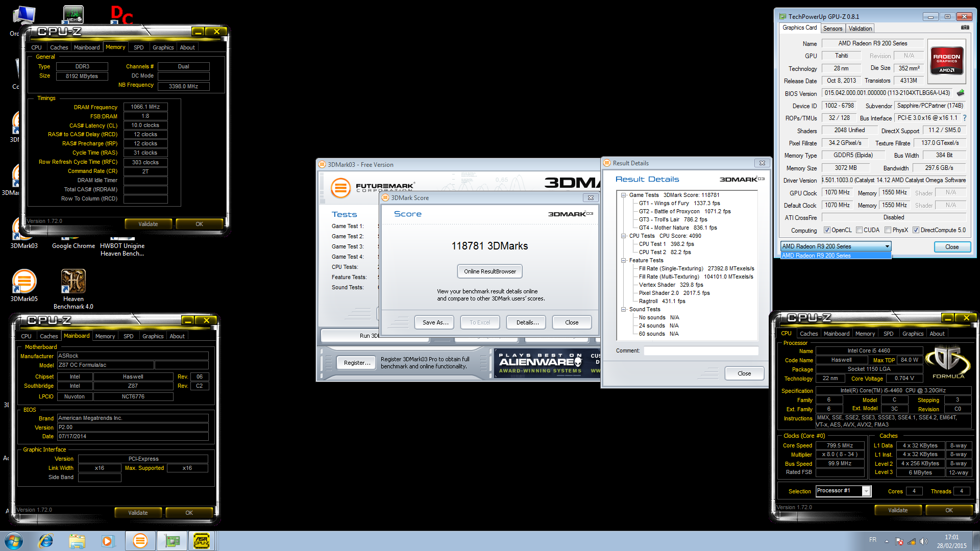This screenshot has width=980, height=551.
Task: Open the 3DMark05 desktop shortcut
Action: [24, 286]
